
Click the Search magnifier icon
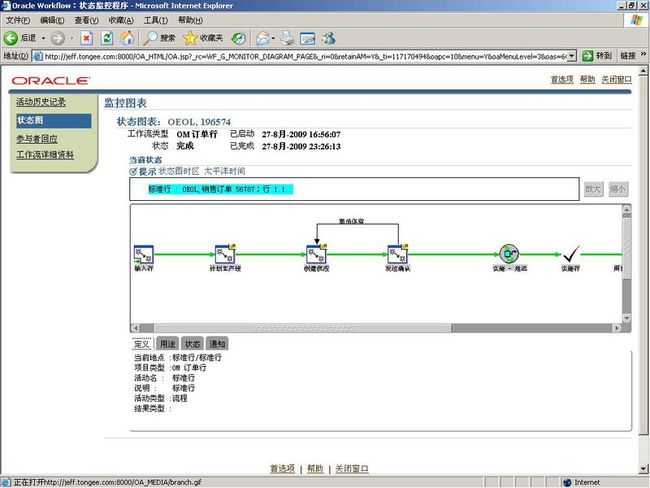pyautogui.click(x=150, y=39)
